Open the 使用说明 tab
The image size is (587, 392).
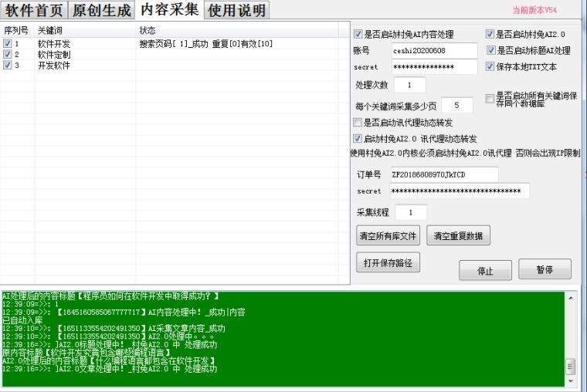click(x=236, y=10)
